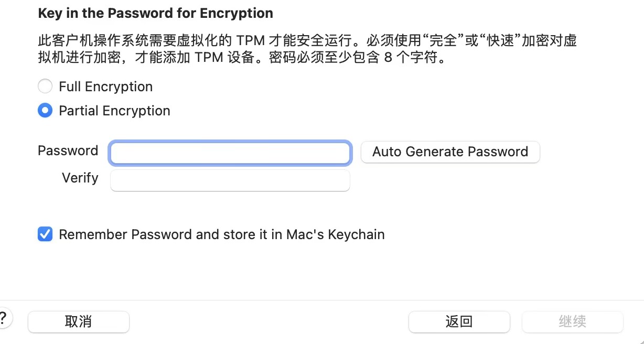Uncheck the Remember Password checkbox

(45, 234)
